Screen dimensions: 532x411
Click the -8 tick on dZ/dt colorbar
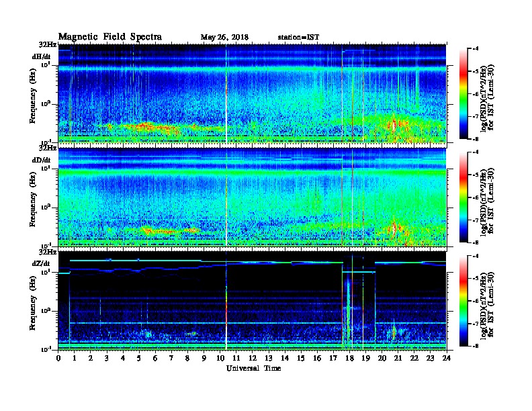(x=476, y=346)
